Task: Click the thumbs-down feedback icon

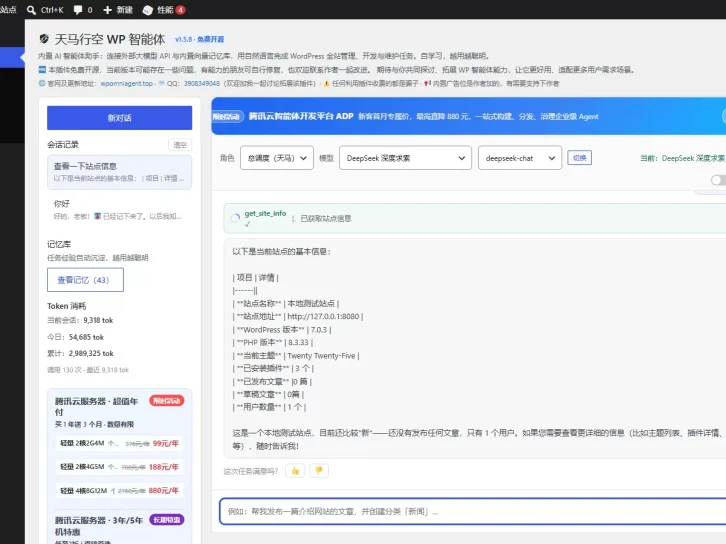Action: point(319,471)
